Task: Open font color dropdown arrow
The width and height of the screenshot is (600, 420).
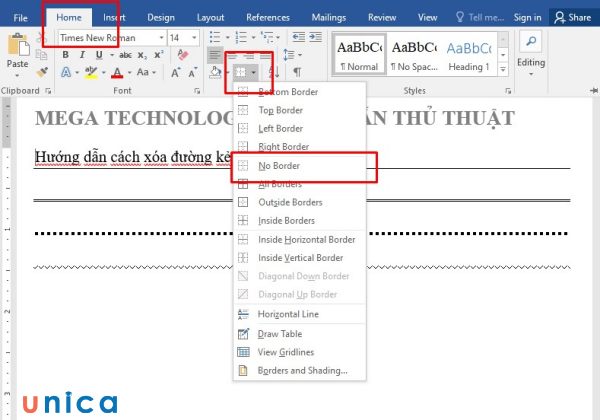Action: pyautogui.click(x=129, y=72)
